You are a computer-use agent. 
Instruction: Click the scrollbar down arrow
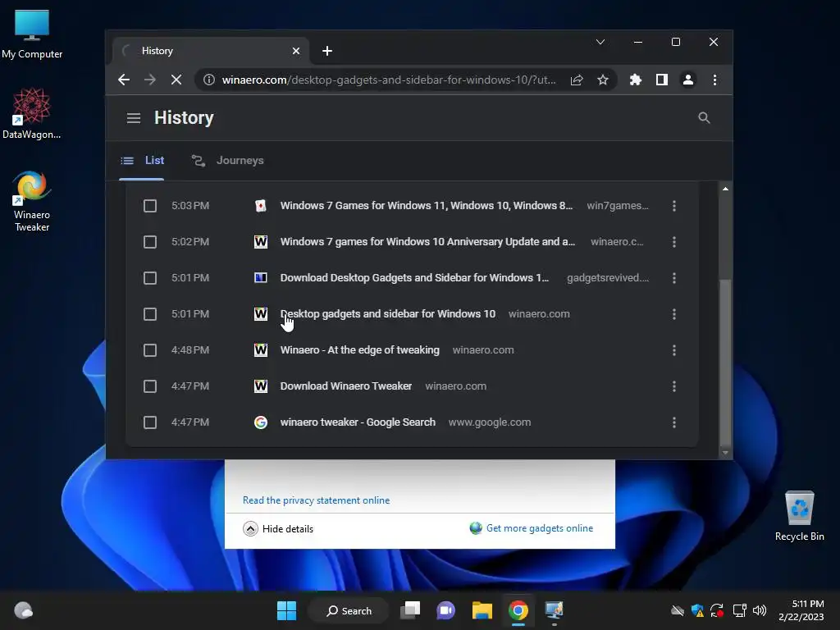tap(725, 453)
